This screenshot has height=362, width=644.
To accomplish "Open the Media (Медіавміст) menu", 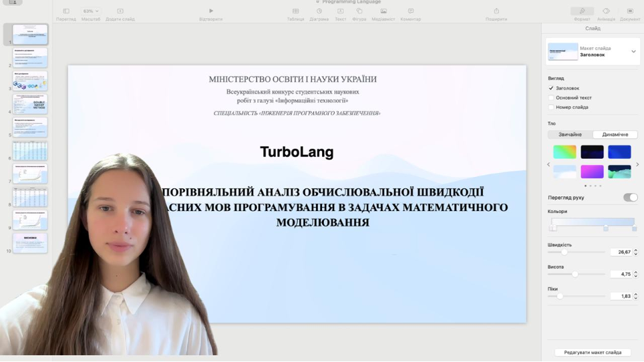I will tap(383, 11).
